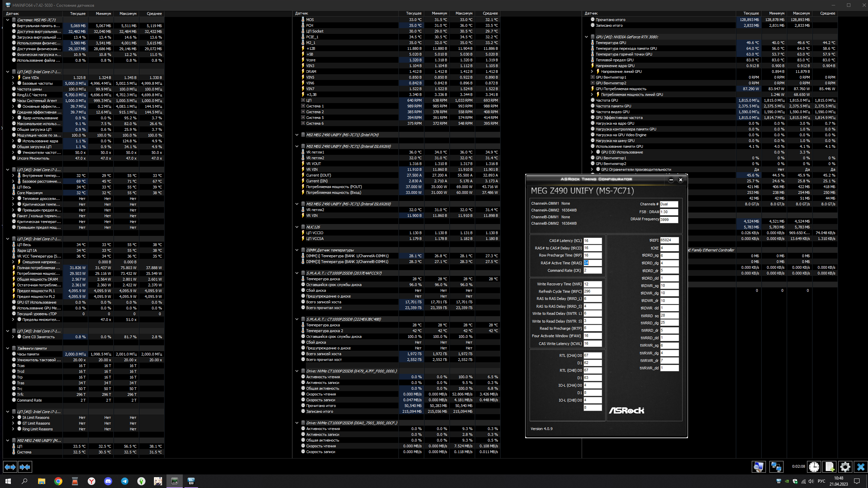This screenshot has height=488, width=868.
Task: Click the Датчик header in middle panel
Action: (x=302, y=14)
